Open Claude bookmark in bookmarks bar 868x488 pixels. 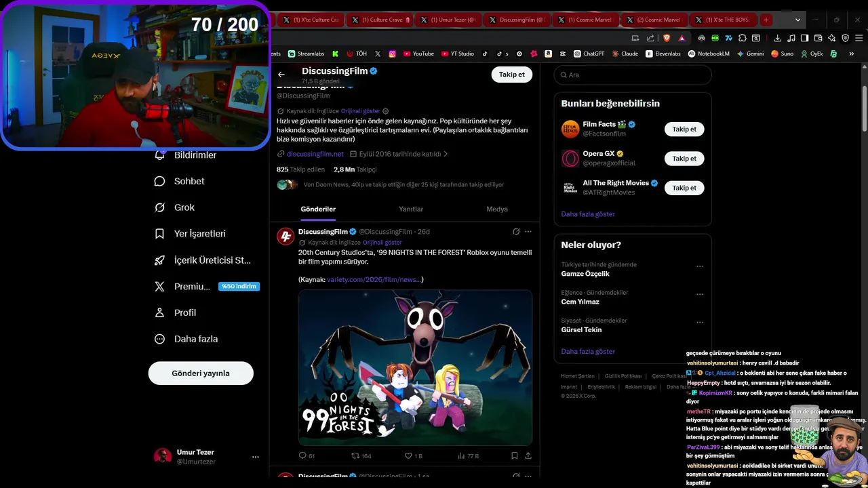pos(625,54)
